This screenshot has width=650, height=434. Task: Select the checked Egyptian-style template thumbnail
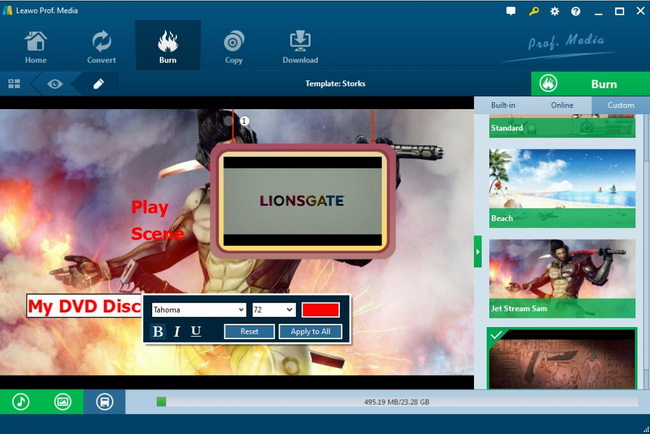(x=562, y=359)
